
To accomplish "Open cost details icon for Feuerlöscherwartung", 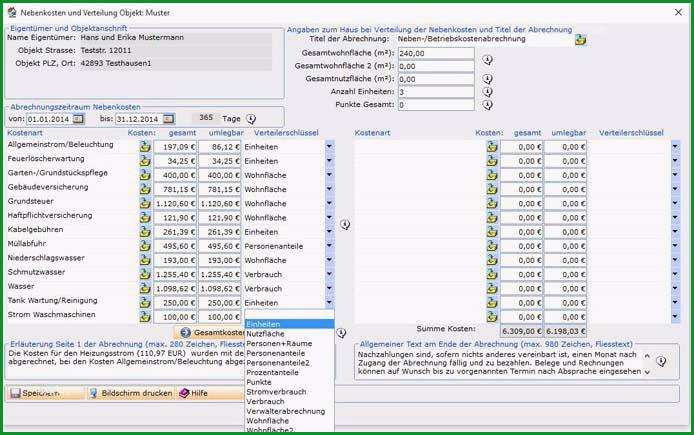I will [x=145, y=161].
